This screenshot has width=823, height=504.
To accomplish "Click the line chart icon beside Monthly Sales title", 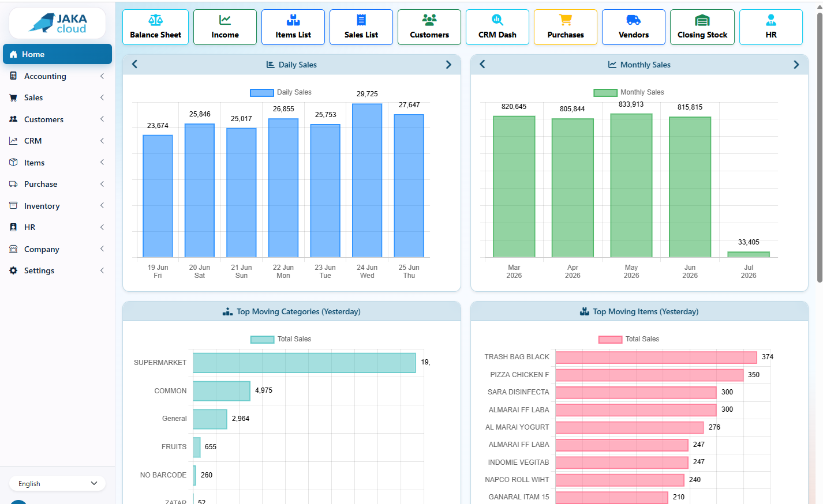I will coord(612,65).
